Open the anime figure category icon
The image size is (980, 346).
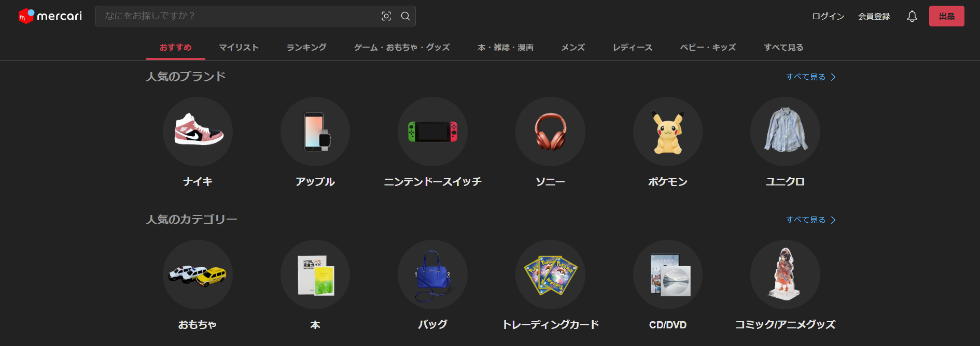(785, 275)
